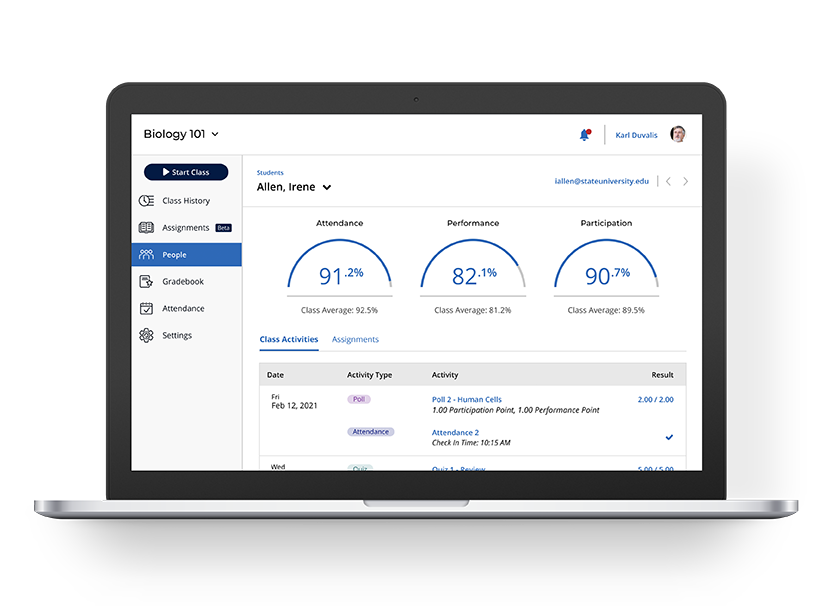The height and width of the screenshot is (606, 834).
Task: Click the Beta badge beside Assignments
Action: point(223,228)
